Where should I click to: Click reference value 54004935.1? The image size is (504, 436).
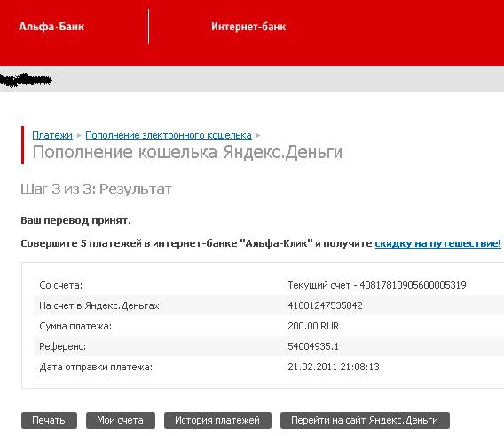313,346
